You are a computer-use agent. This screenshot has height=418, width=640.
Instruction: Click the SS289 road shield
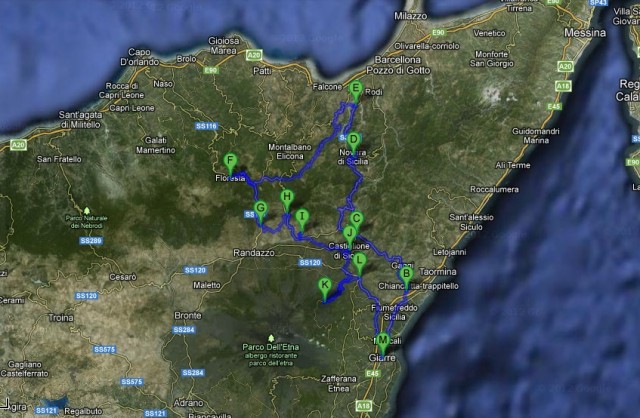91,241
